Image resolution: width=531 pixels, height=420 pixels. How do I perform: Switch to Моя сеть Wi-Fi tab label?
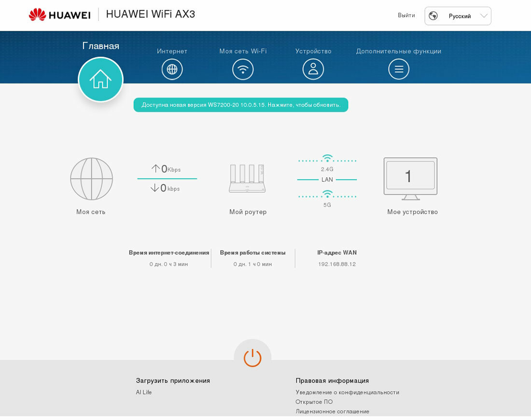coord(243,51)
